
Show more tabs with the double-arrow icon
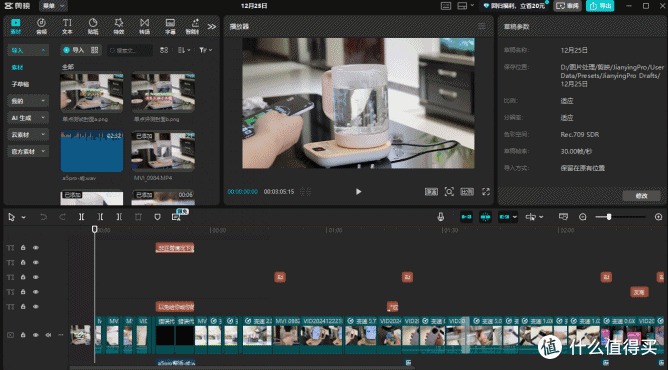(x=212, y=26)
